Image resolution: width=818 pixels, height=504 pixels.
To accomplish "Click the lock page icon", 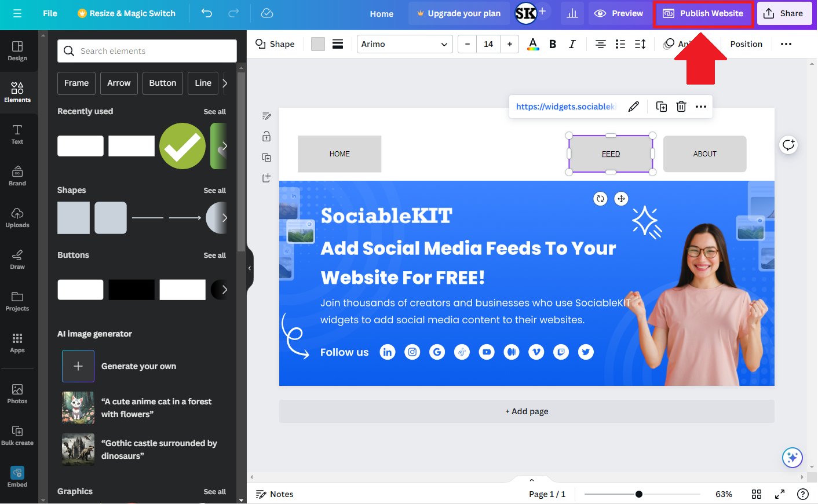I will click(x=266, y=137).
